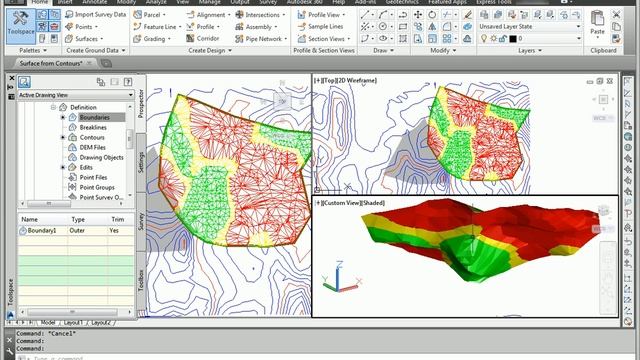Open the Alignment dropdown

point(208,15)
